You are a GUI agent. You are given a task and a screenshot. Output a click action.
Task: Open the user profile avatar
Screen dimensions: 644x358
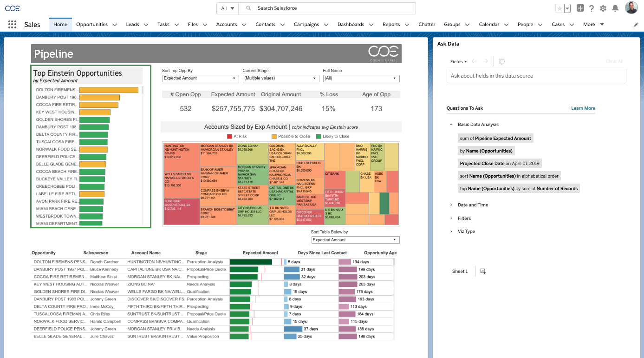[631, 8]
